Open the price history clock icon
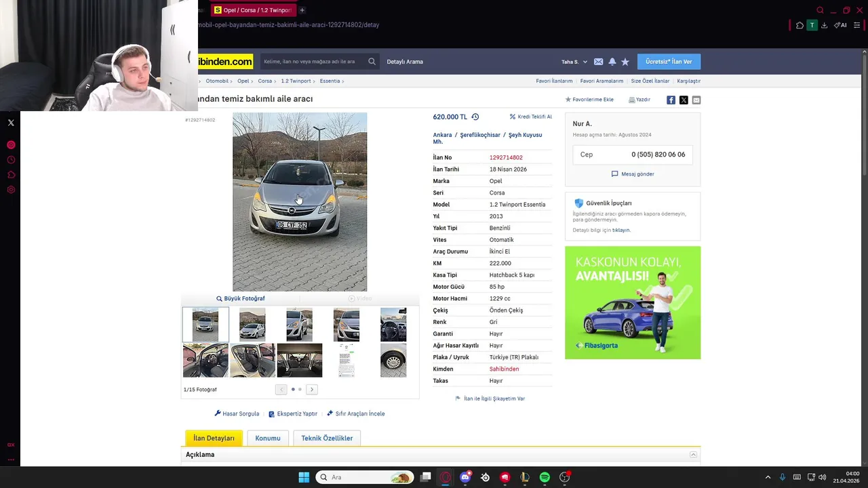Image resolution: width=868 pixels, height=488 pixels. (x=475, y=117)
